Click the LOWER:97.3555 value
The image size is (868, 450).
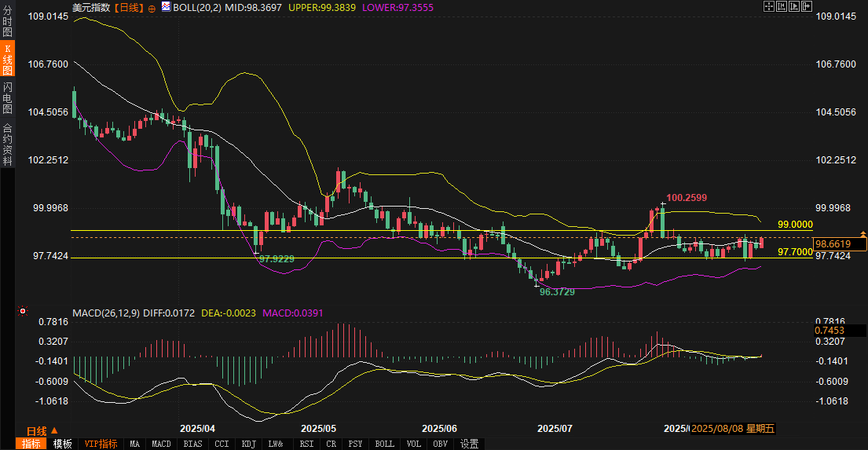point(397,8)
